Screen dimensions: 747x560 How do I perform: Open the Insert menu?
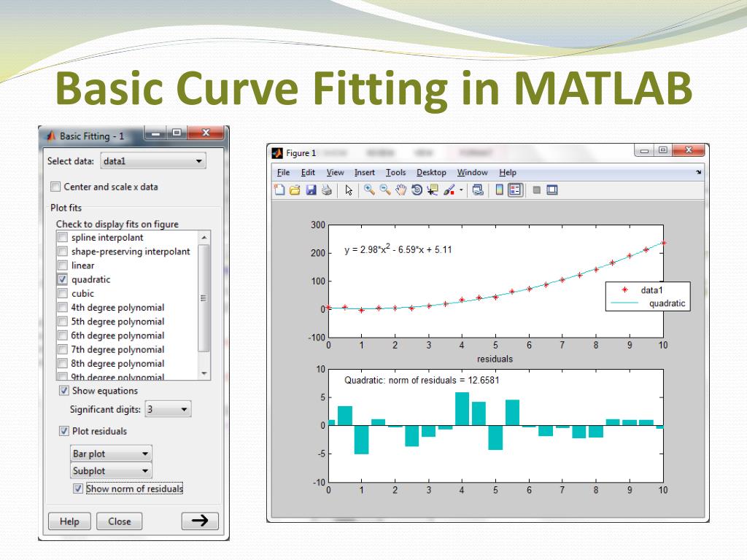[x=365, y=172]
